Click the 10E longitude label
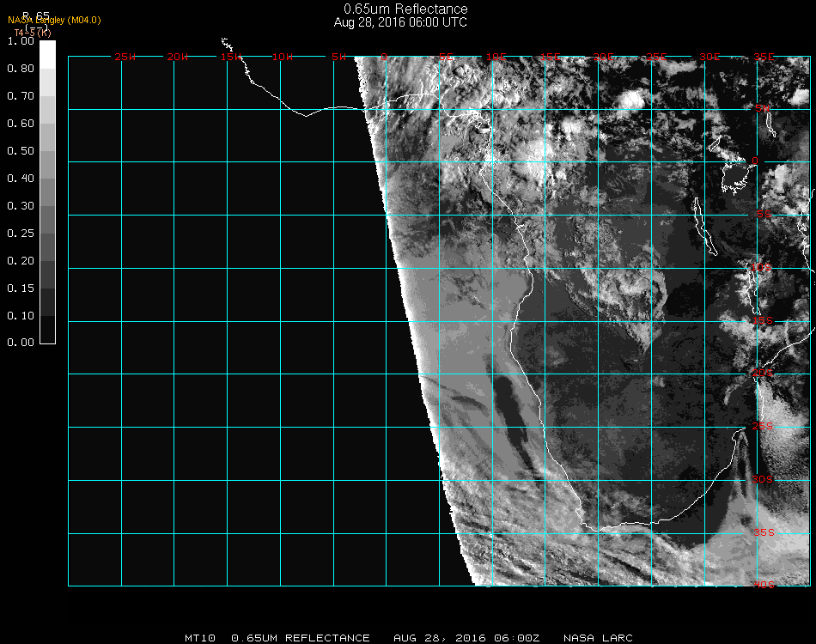Viewport: 816px width, 644px height. [x=496, y=57]
